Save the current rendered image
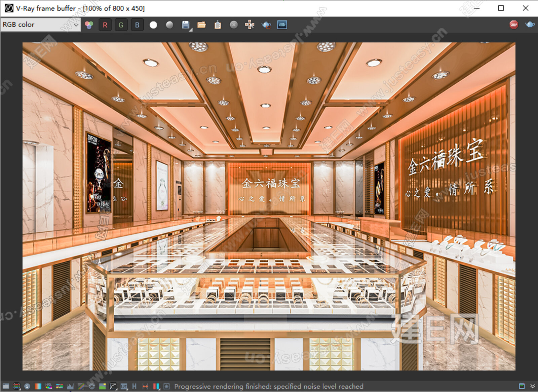538x392 pixels. point(186,25)
